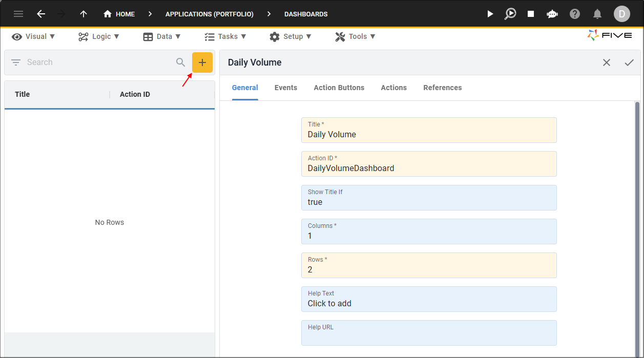The width and height of the screenshot is (644, 358).
Task: Sort by Title column header
Action: (23, 94)
